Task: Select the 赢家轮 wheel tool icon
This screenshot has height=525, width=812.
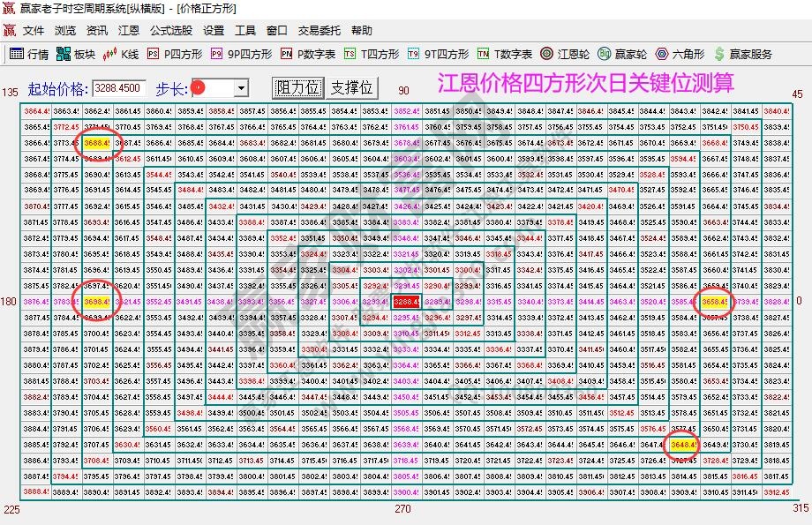Action: (618, 53)
